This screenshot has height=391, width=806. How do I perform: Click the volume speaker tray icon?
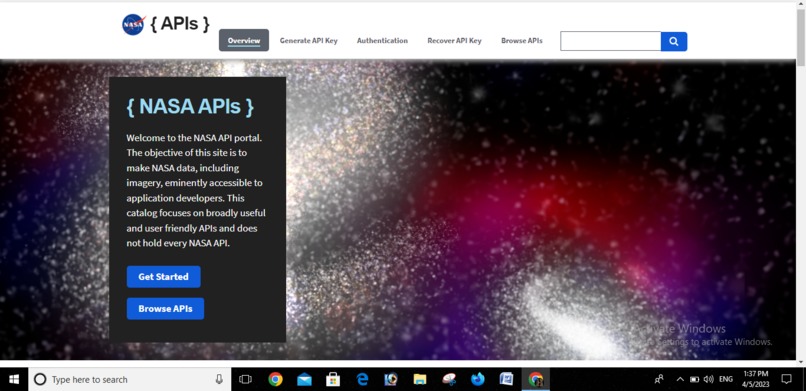point(709,379)
